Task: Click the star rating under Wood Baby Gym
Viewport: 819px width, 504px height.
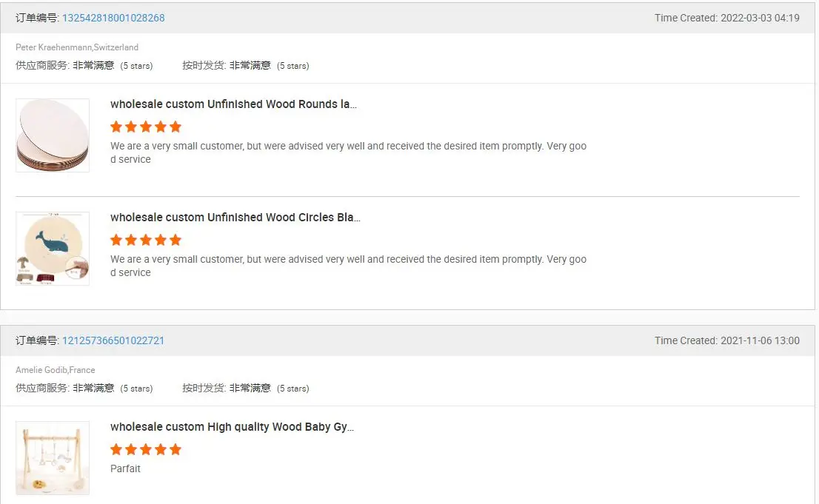Action: click(146, 449)
